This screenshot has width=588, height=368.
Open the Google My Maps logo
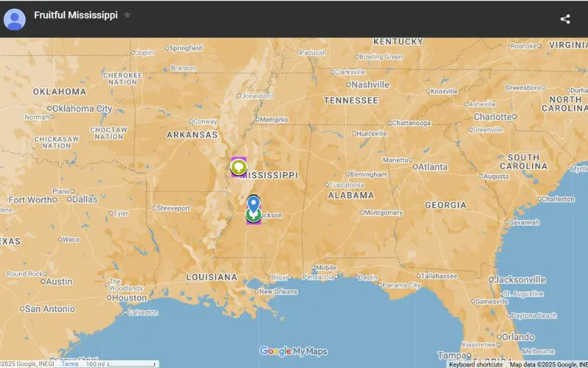[293, 351]
